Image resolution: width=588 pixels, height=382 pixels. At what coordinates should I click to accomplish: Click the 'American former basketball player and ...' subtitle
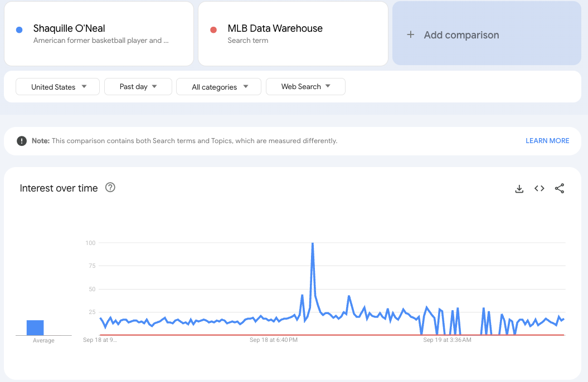[x=101, y=41]
